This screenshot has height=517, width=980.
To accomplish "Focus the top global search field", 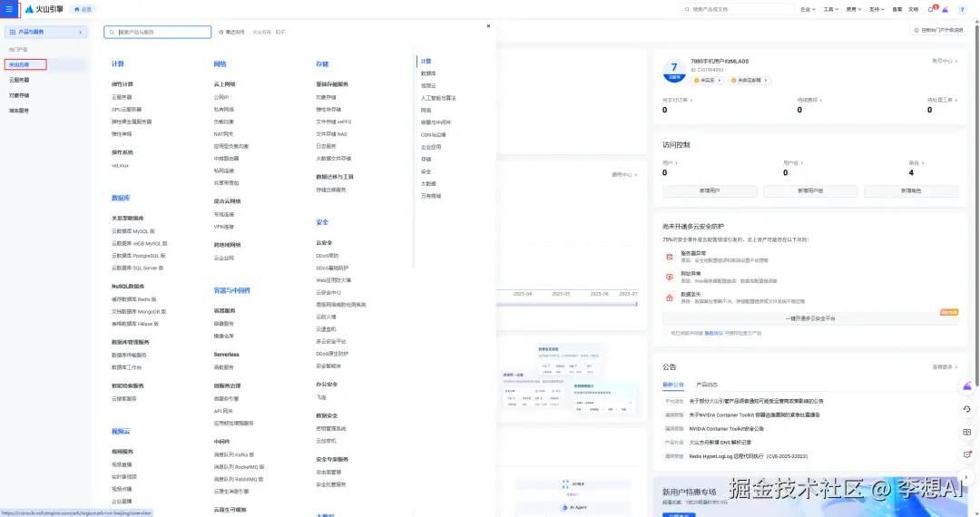I will (x=737, y=9).
